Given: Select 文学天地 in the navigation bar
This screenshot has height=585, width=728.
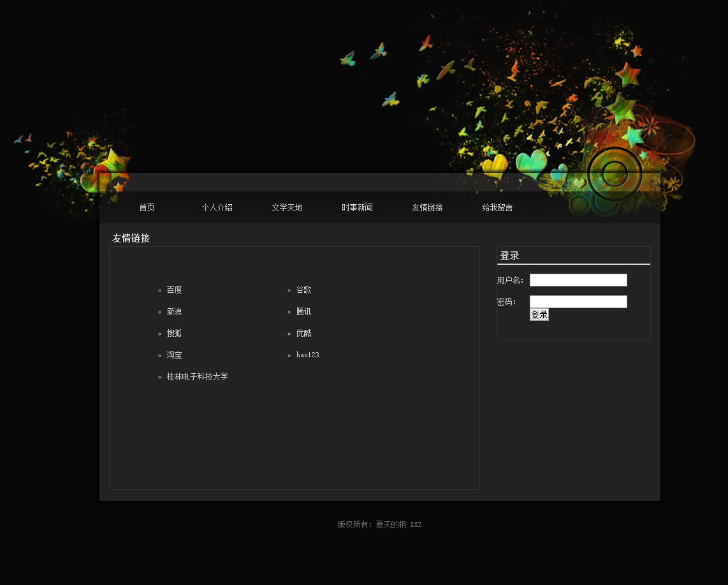Looking at the screenshot, I should (287, 207).
